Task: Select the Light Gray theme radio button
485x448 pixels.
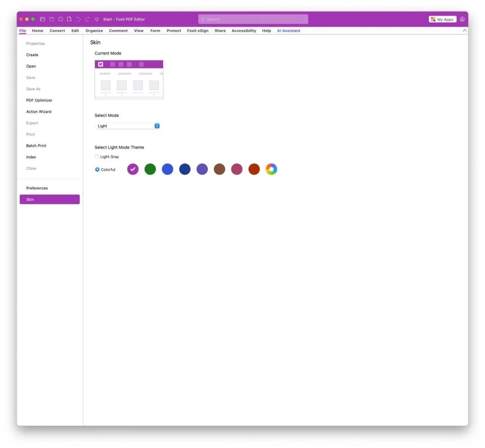Action: point(97,157)
